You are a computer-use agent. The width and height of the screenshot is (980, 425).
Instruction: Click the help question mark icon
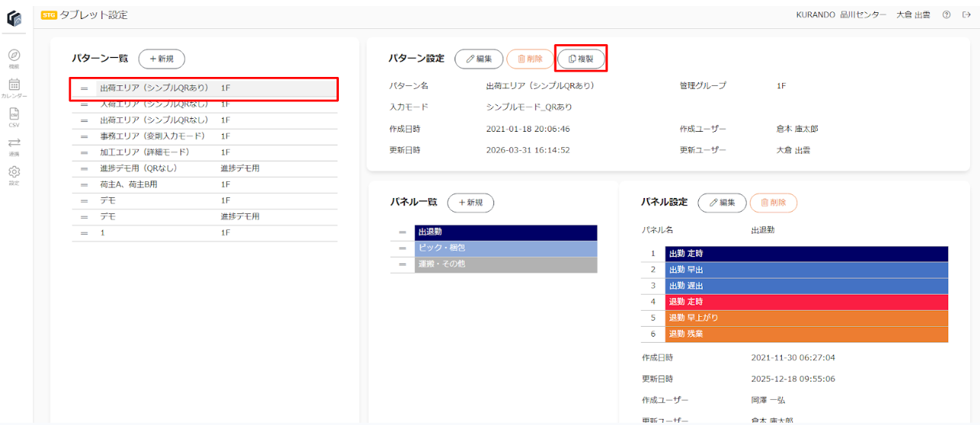(x=946, y=15)
